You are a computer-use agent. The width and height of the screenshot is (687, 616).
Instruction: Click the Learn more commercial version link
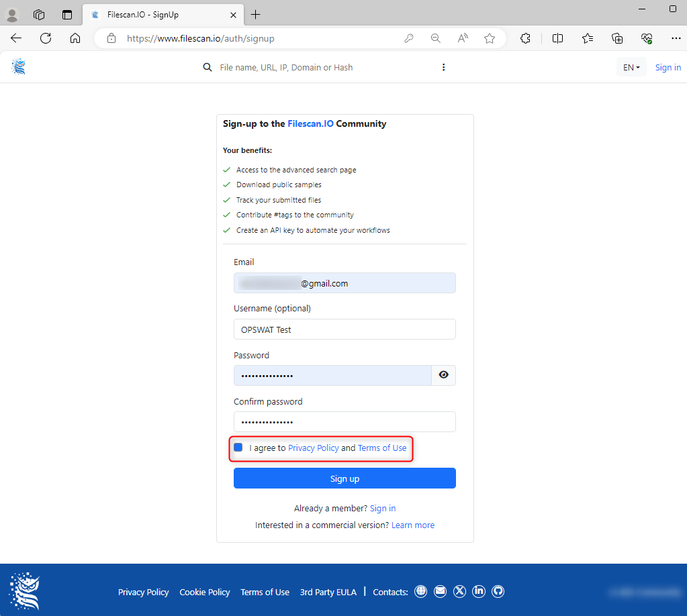[x=413, y=525]
